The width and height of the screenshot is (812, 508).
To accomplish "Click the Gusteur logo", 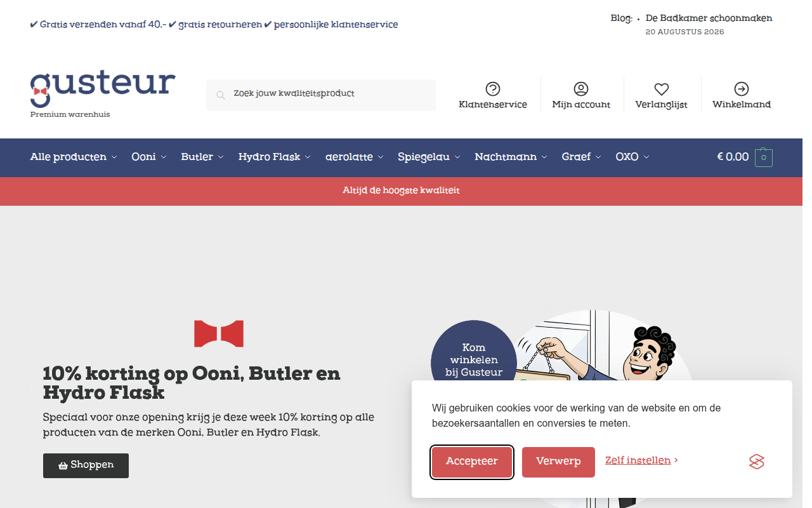I will click(103, 89).
